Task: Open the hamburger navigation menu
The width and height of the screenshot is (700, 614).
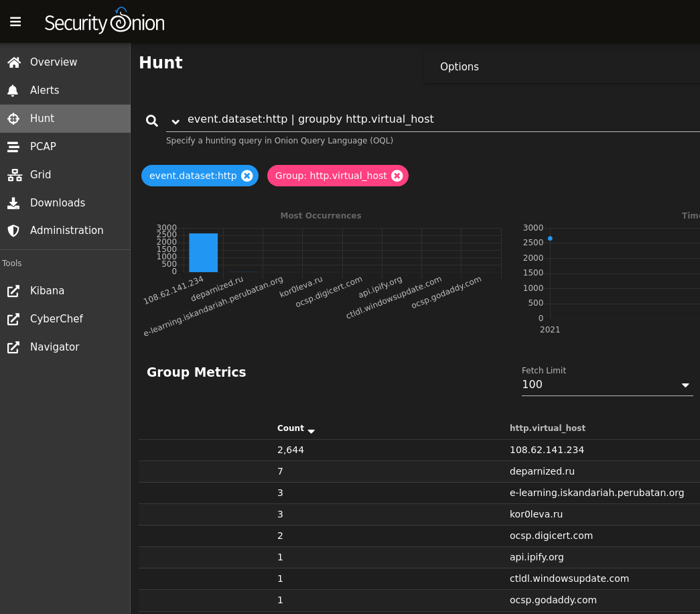Action: pos(15,22)
